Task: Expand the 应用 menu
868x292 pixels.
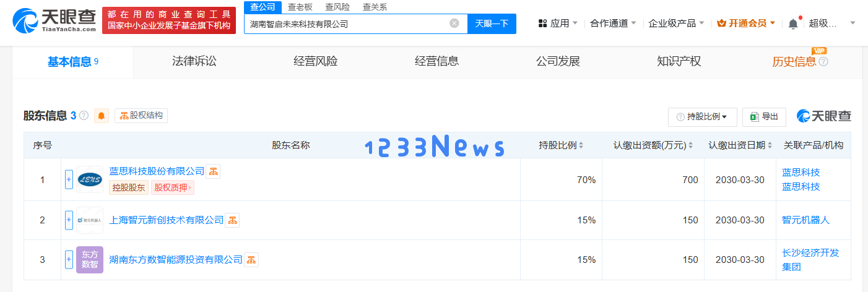Action: click(575, 24)
